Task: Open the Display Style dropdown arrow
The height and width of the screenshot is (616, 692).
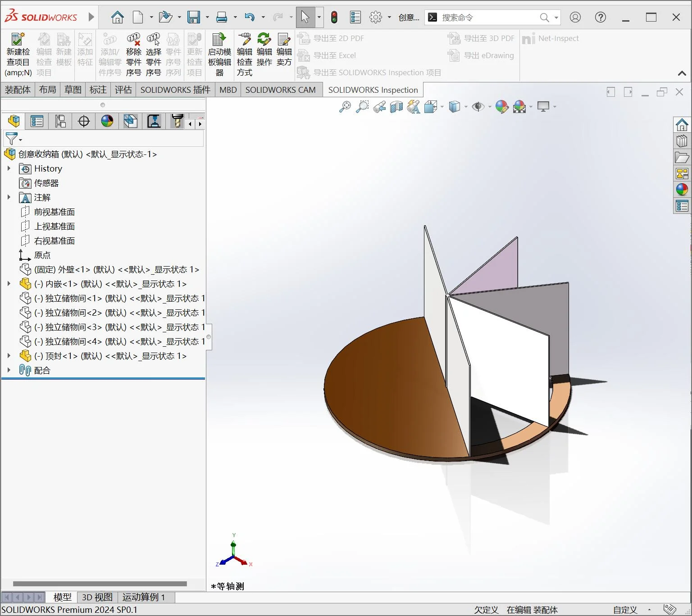Action: pos(466,107)
